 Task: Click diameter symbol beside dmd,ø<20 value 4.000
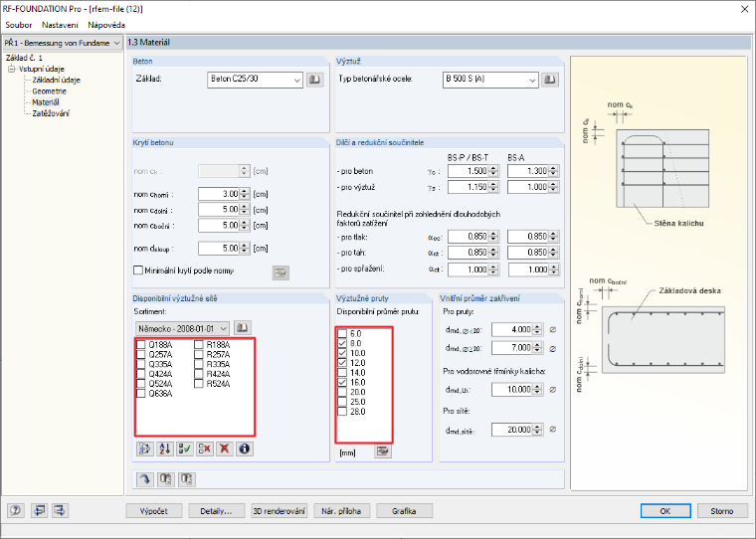pyautogui.click(x=552, y=330)
